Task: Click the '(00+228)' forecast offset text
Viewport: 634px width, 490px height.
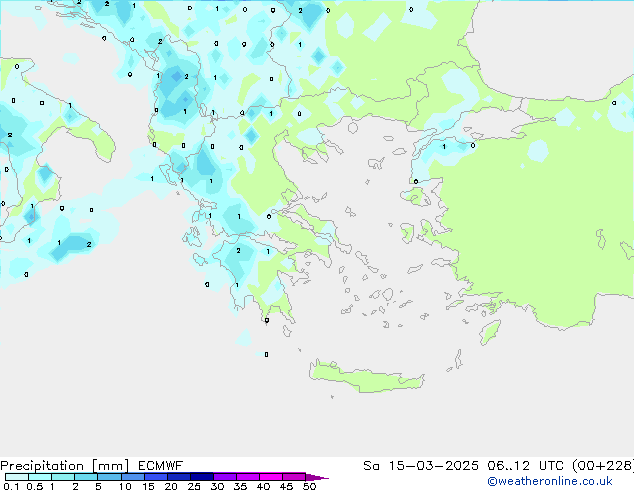Action: pos(603,466)
